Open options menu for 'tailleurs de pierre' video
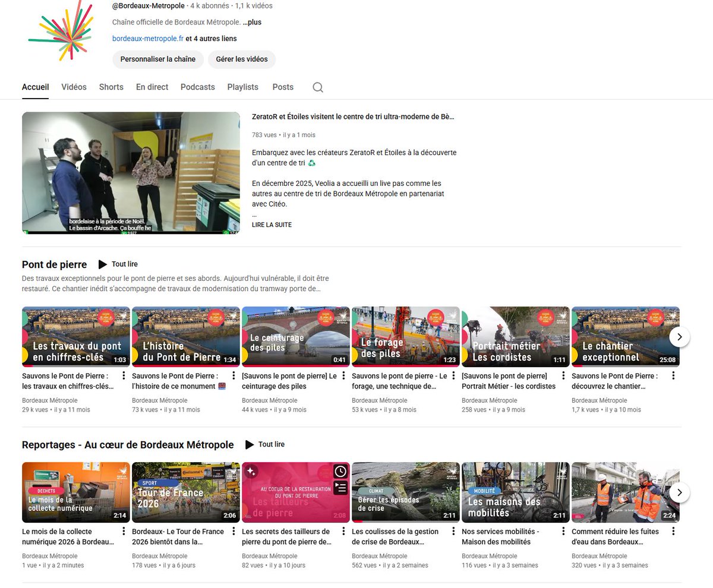Screen dimensions: 713x588 click(x=343, y=532)
